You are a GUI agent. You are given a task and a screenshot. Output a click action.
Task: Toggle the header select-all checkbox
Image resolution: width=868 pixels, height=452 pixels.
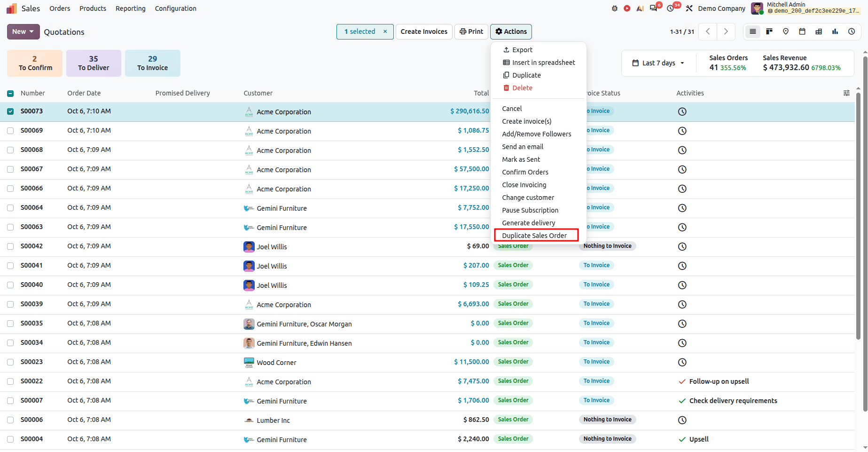pos(10,94)
